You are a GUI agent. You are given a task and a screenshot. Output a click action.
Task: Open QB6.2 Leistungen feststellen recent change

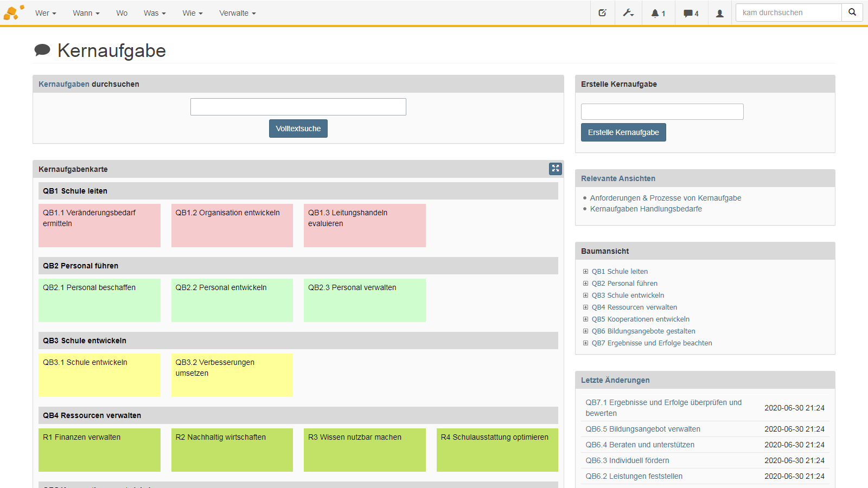[x=634, y=476]
